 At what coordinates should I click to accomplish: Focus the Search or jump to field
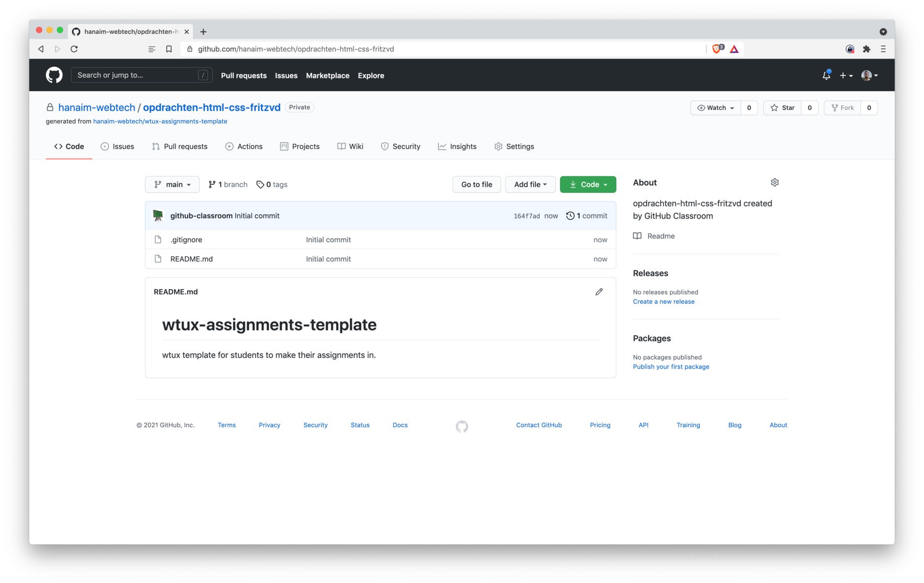[x=142, y=75]
